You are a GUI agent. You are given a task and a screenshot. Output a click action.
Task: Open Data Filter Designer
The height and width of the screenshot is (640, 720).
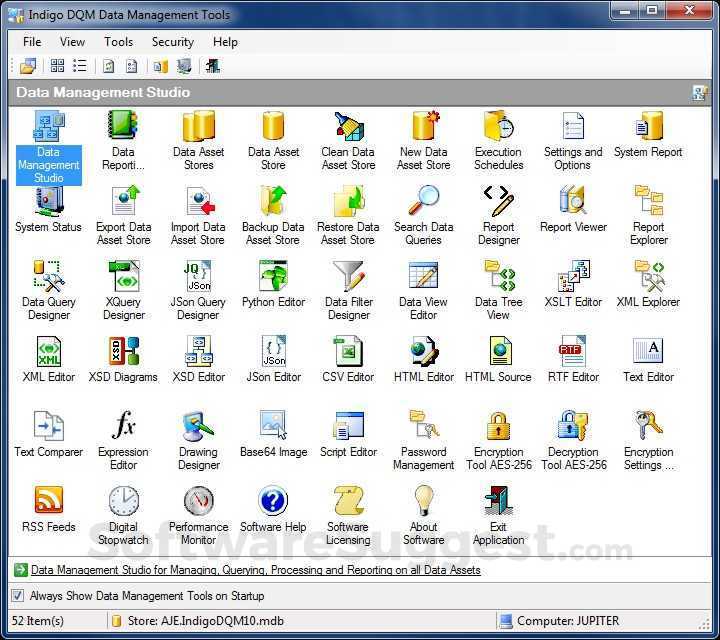[x=349, y=290]
